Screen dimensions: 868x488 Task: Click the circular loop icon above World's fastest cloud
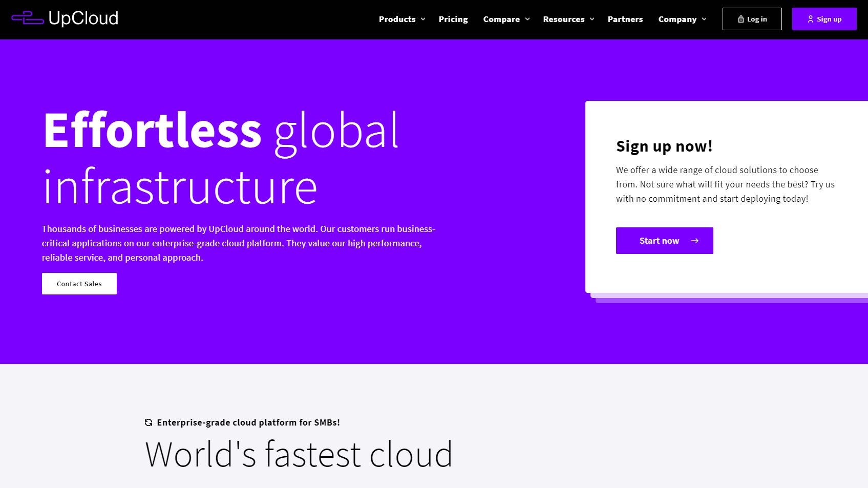[149, 422]
